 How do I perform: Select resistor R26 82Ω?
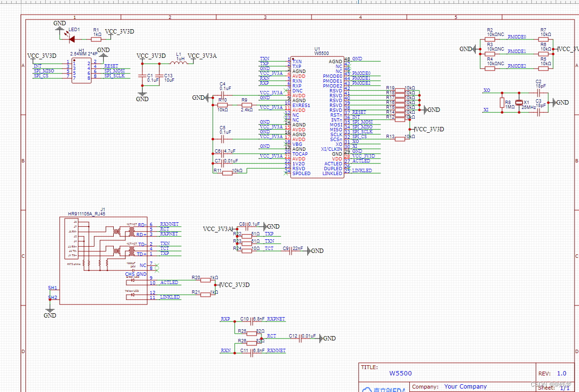point(251,343)
